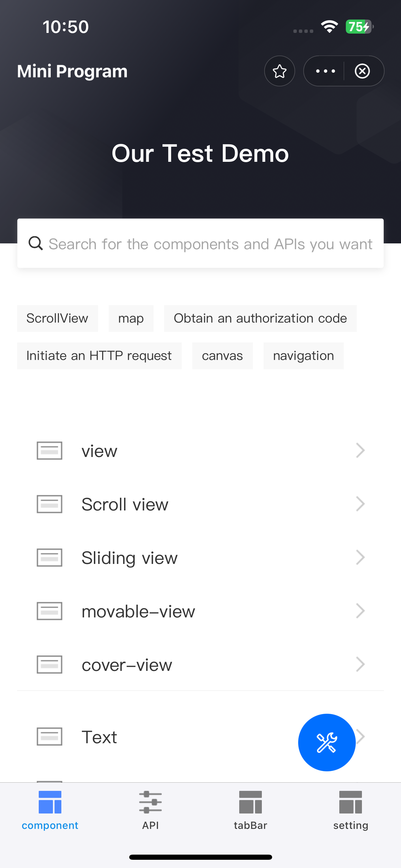This screenshot has height=868, width=401.
Task: Tap the setting tab icon
Action: [x=351, y=802]
